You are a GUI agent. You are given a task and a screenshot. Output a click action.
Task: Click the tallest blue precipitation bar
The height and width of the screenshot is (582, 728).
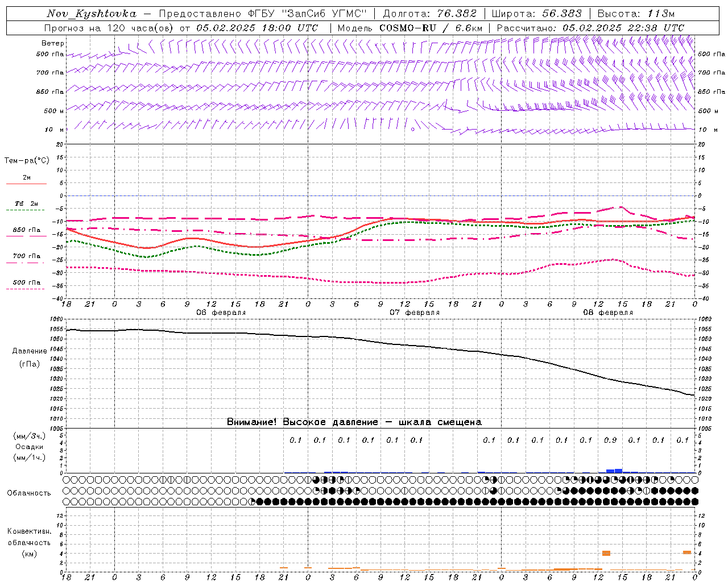[x=618, y=471]
